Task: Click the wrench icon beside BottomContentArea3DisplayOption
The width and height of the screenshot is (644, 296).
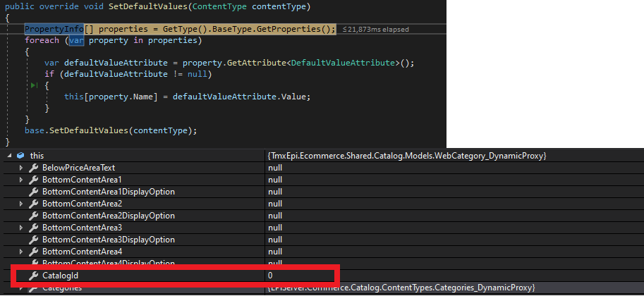Action: tap(33, 240)
